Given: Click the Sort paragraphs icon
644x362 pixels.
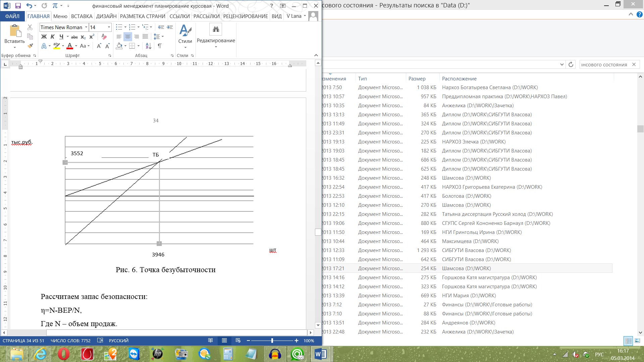Looking at the screenshot, I should tap(149, 46).
